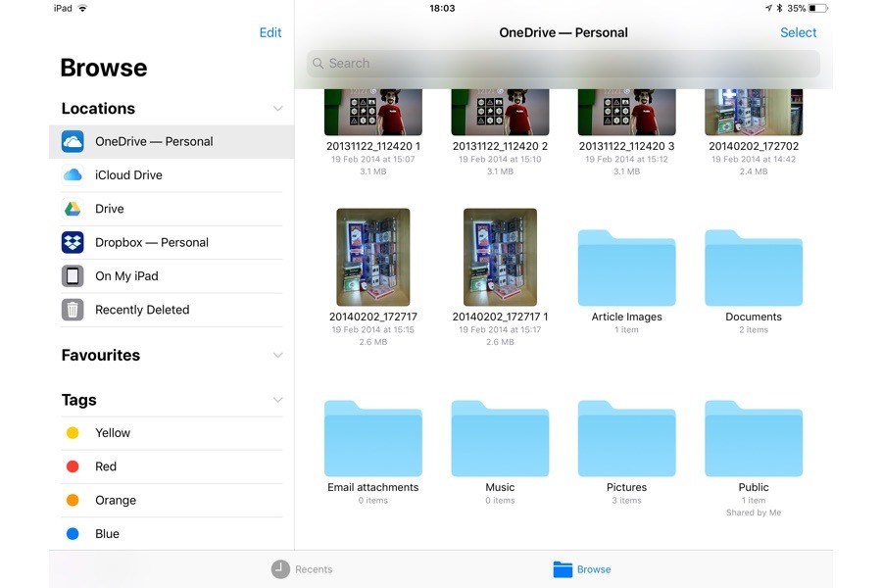Select OneDrive — Personal location label
This screenshot has width=882, height=588.
click(x=154, y=142)
